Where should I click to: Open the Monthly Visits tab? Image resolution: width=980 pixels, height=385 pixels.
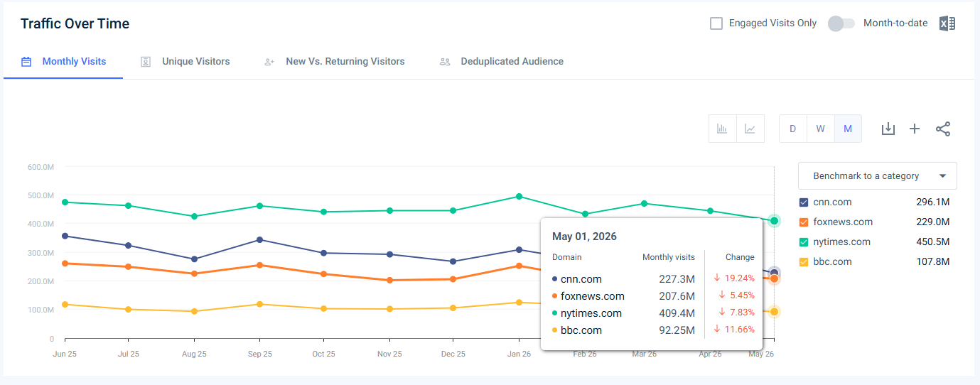(63, 62)
